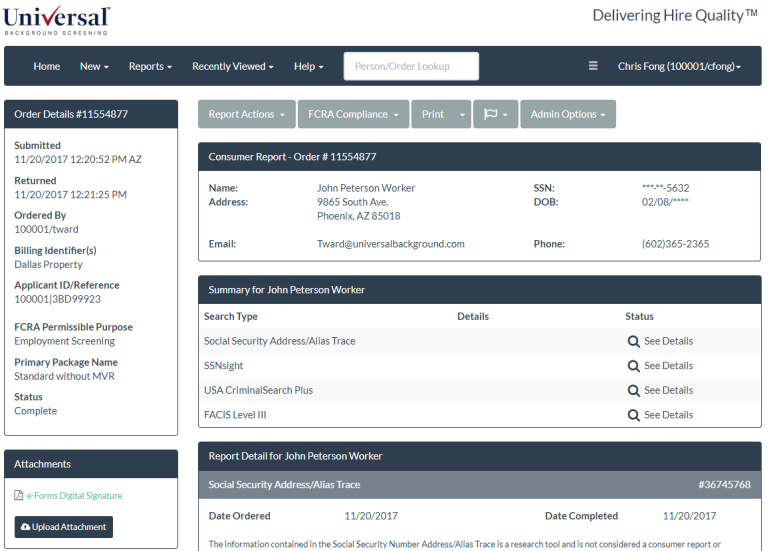This screenshot has height=551, width=768.
Task: Open the FCRA Compliance dropdown
Action: pyautogui.click(x=353, y=114)
